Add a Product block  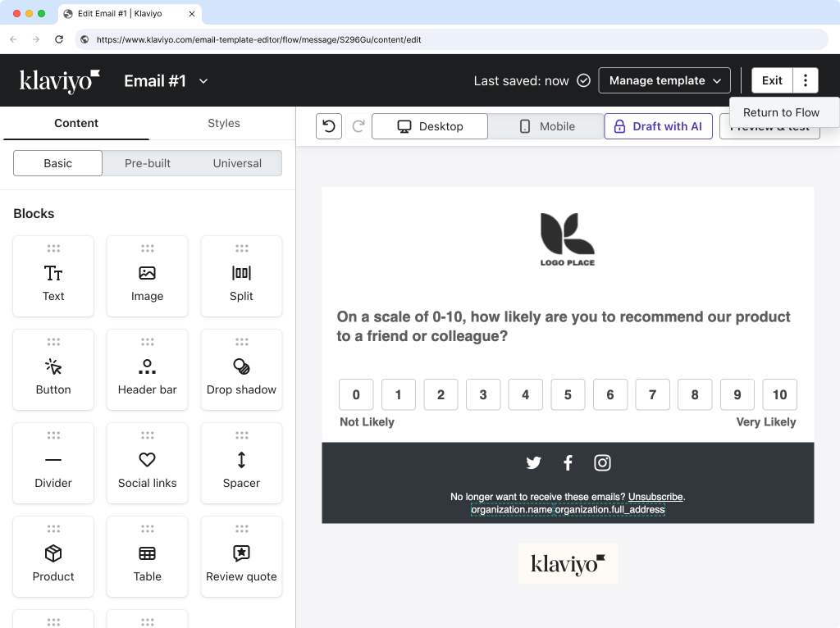click(53, 557)
